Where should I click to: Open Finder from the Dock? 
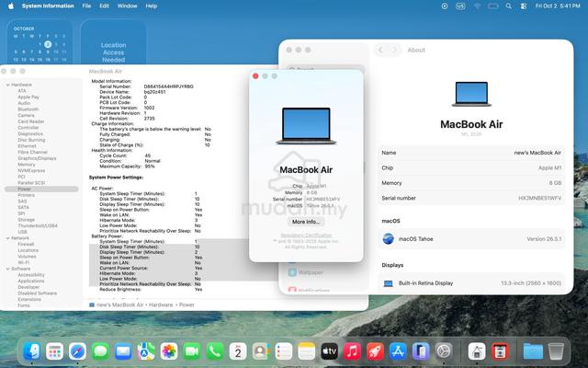(x=32, y=351)
